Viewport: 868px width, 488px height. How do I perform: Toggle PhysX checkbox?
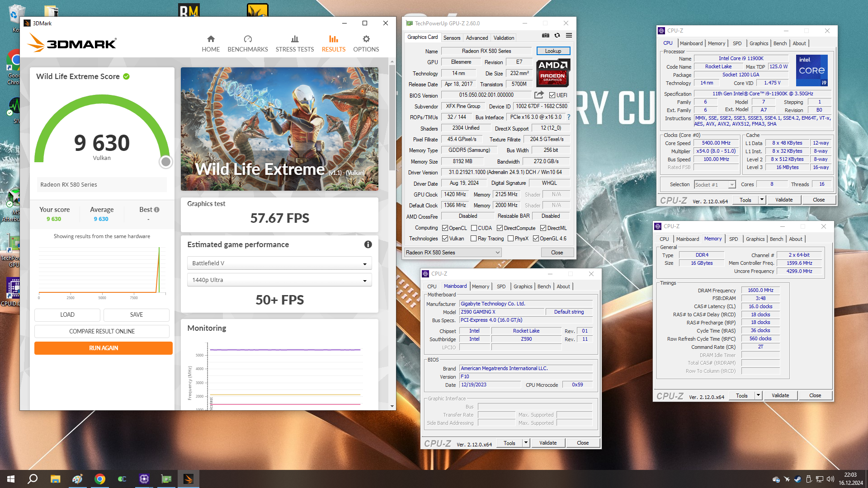pos(510,239)
